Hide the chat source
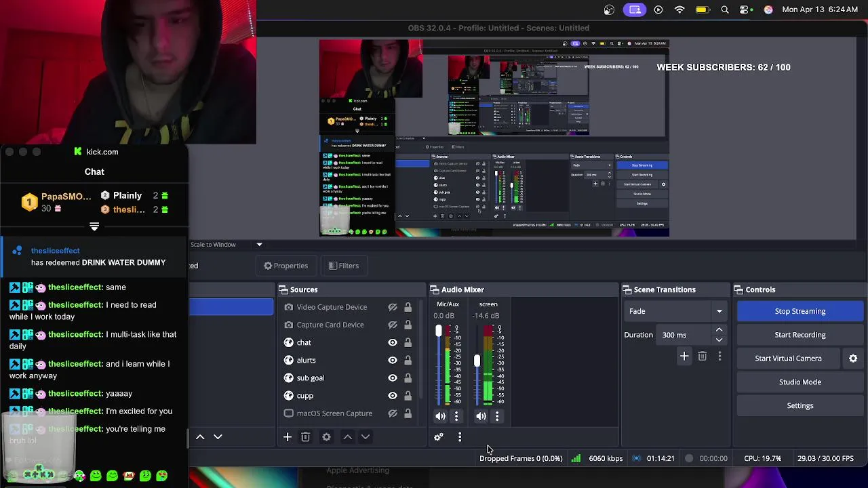 pos(393,342)
